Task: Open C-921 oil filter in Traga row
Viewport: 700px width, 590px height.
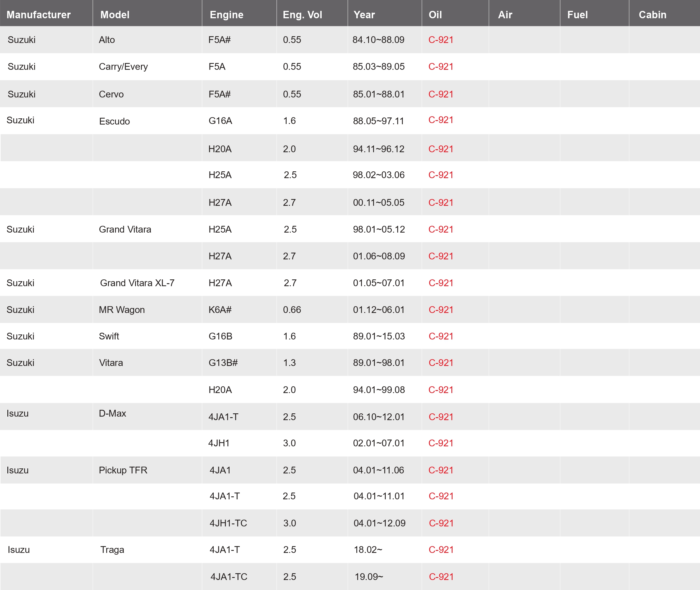Action: pyautogui.click(x=441, y=550)
